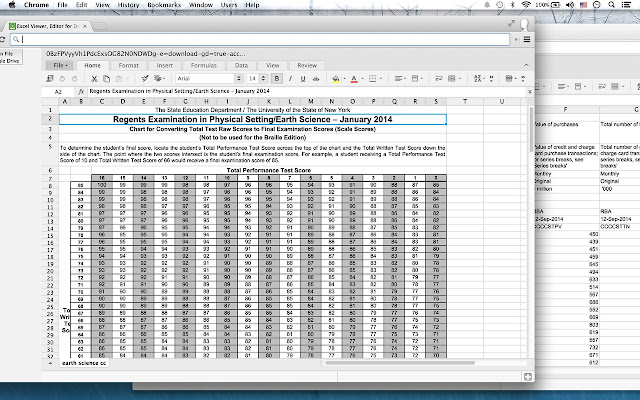Expand the formula bar

coord(529,92)
